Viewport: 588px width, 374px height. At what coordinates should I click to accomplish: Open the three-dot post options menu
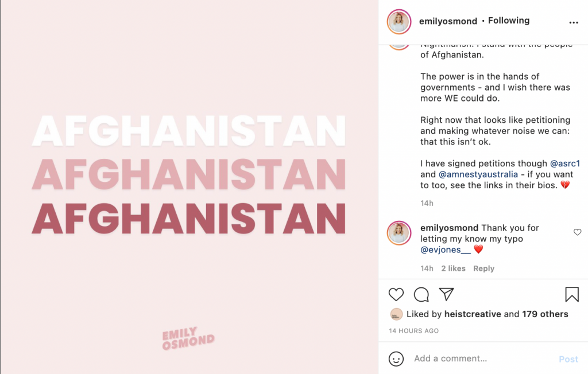(x=573, y=22)
